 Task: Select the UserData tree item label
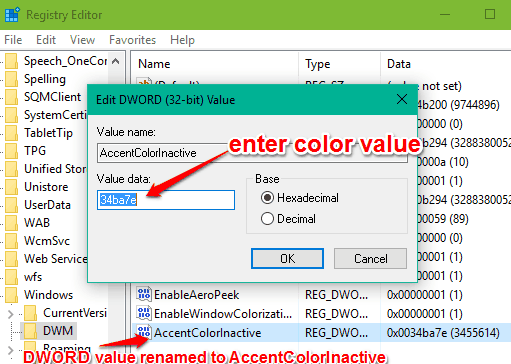47,205
